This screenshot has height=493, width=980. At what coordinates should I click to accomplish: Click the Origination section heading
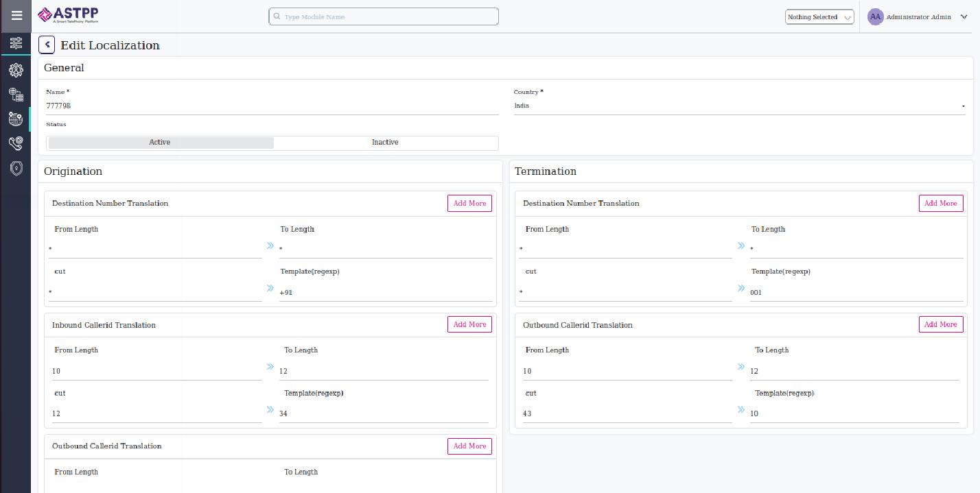click(x=73, y=171)
